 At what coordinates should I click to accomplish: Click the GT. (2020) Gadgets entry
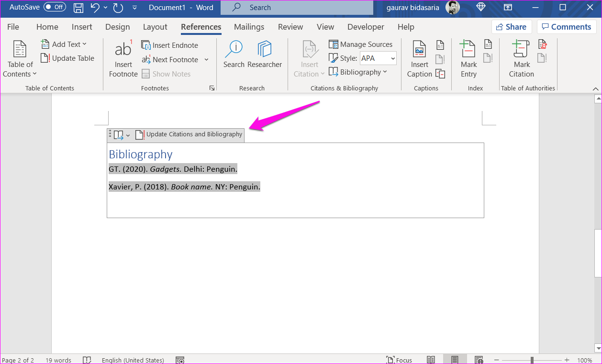coord(173,169)
